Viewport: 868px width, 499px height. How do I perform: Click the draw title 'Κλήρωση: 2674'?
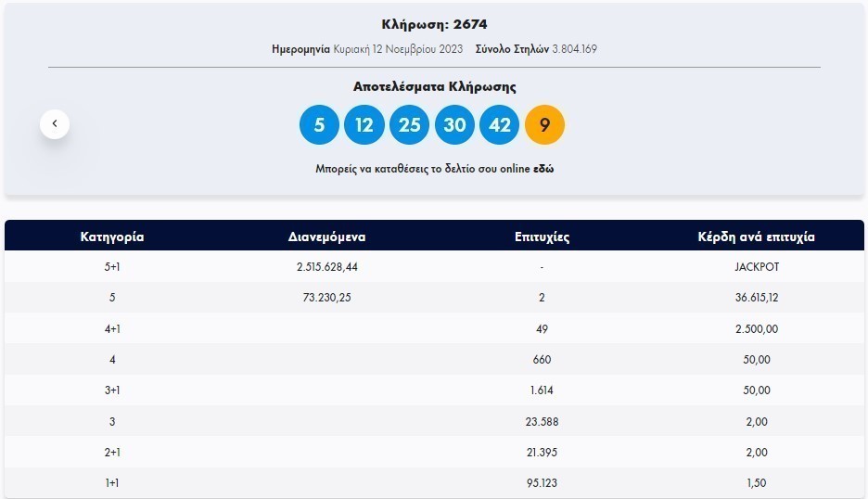coord(434,24)
